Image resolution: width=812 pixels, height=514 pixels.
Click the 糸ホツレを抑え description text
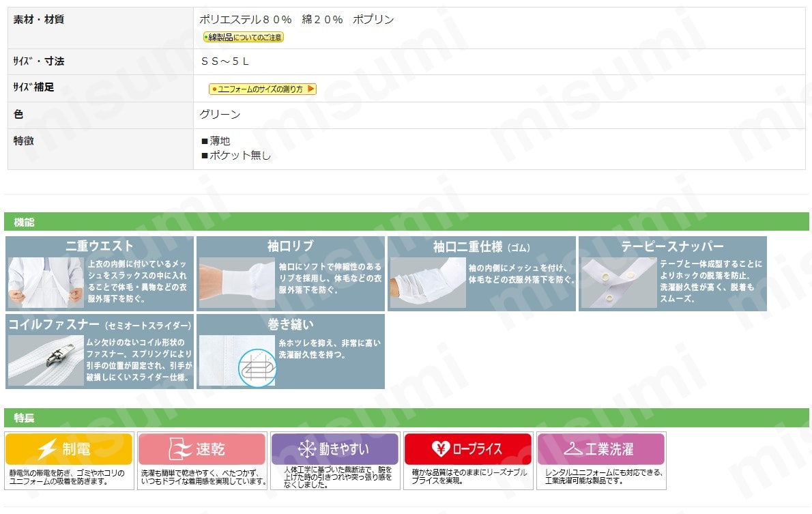tap(330, 349)
